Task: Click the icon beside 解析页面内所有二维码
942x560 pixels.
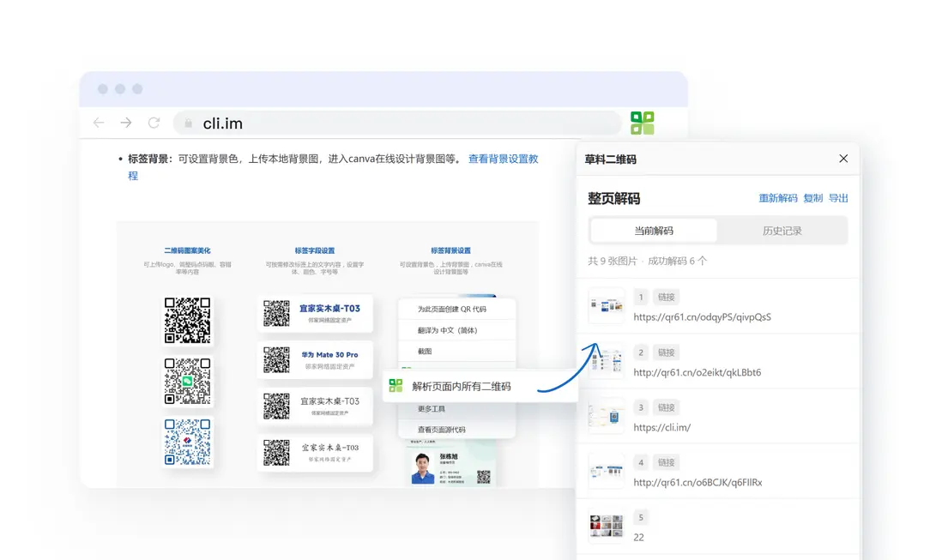Action: (x=396, y=385)
